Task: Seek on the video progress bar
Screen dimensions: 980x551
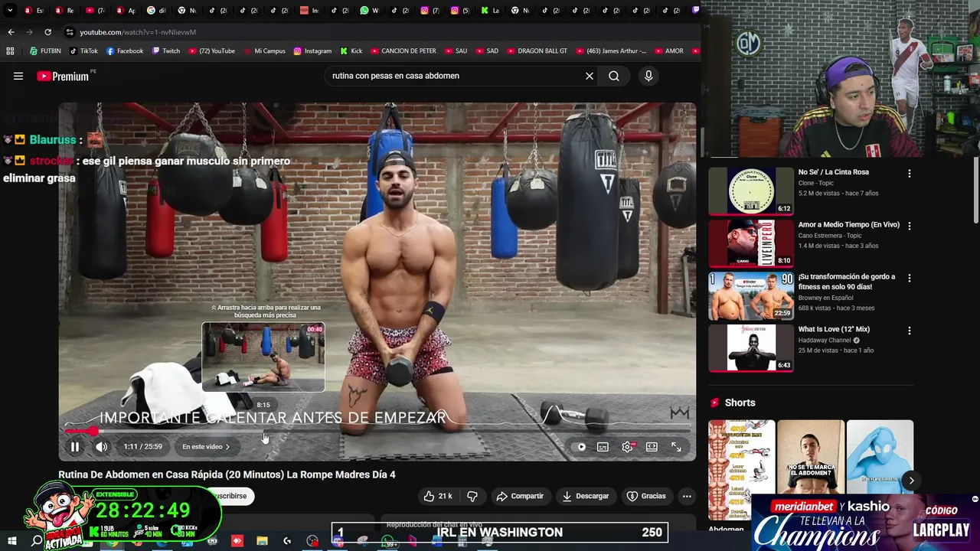Action: pos(377,432)
